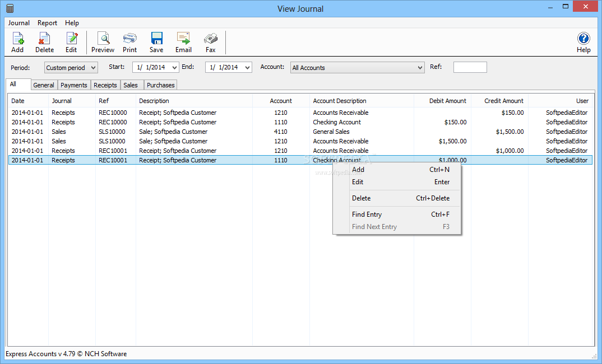The image size is (602, 364).
Task: Minimize the View Journal window
Action: coord(550,7)
